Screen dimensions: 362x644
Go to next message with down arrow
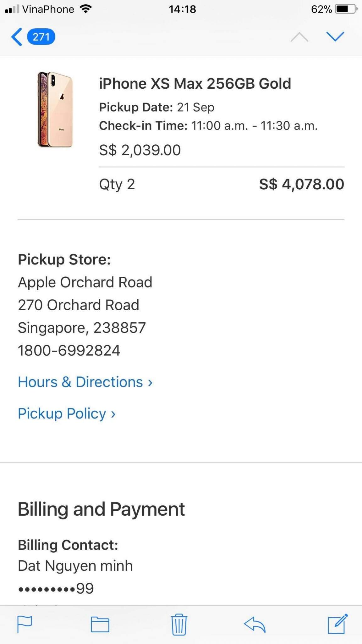[335, 37]
